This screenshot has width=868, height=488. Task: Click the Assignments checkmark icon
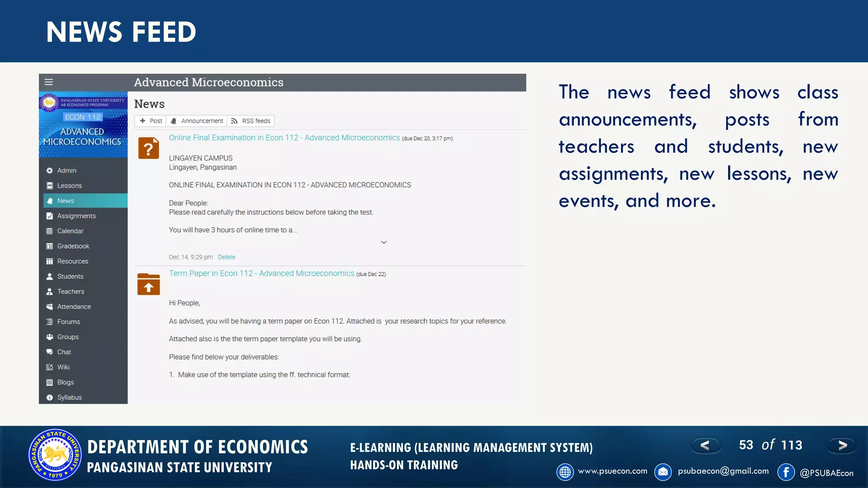pyautogui.click(x=50, y=216)
